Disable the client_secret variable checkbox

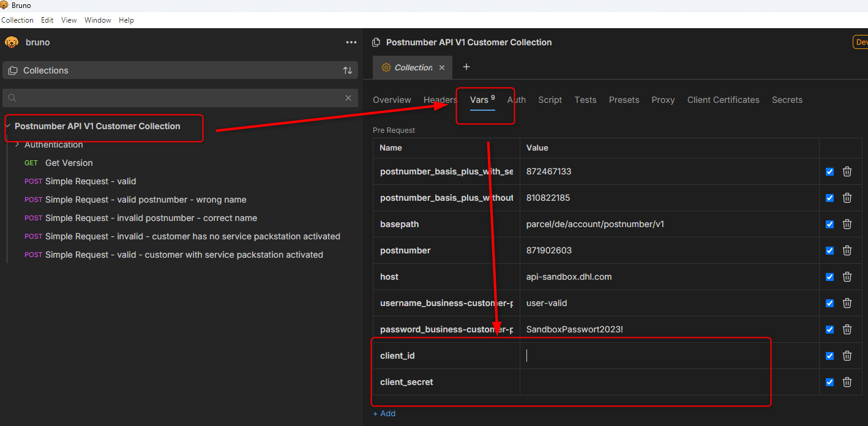coord(829,383)
